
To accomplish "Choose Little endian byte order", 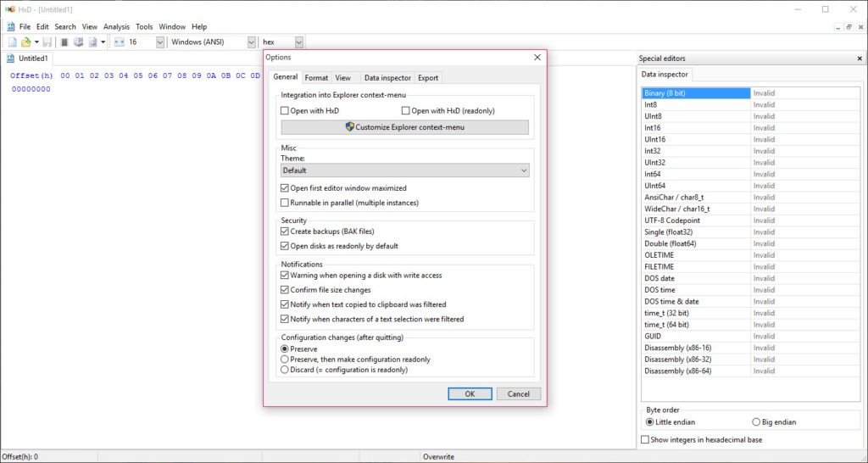I will (650, 422).
